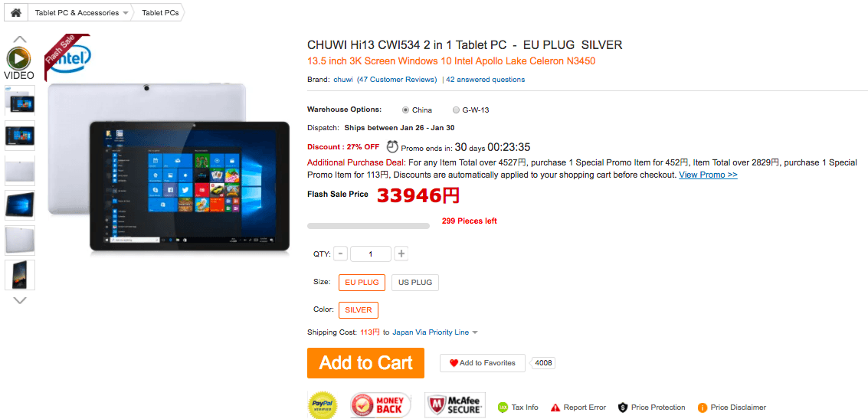Show previous thumbnails with up chevron
This screenshot has width=868, height=419.
click(x=19, y=39)
